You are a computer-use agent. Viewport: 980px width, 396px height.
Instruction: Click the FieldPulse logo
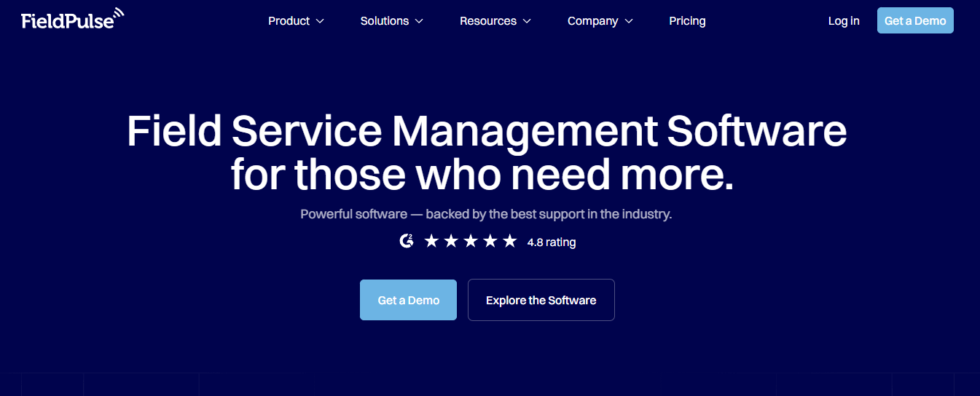pos(73,19)
